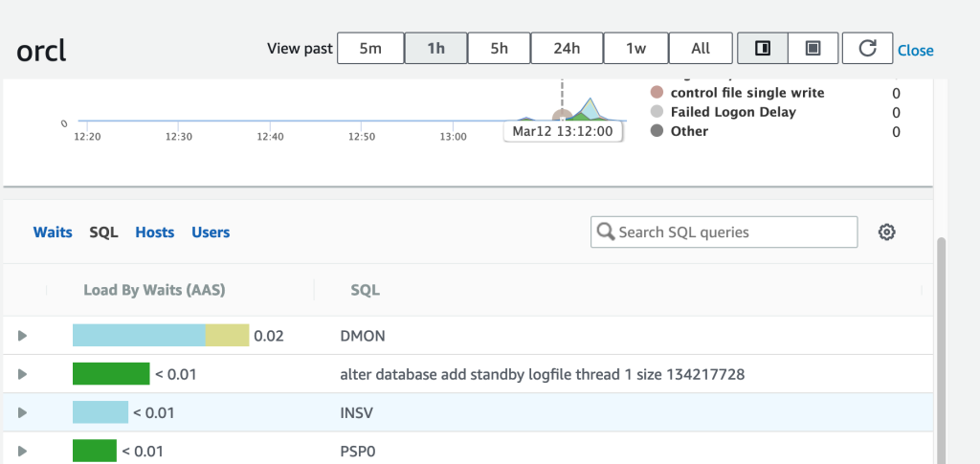This screenshot has height=464, width=980.
Task: Expand the alter database statement row
Action: (x=23, y=374)
